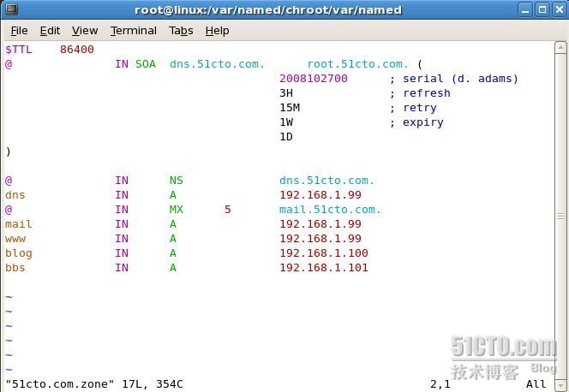Click dns.51cto.com. in the SOA line
The width and height of the screenshot is (569, 392).
click(217, 64)
